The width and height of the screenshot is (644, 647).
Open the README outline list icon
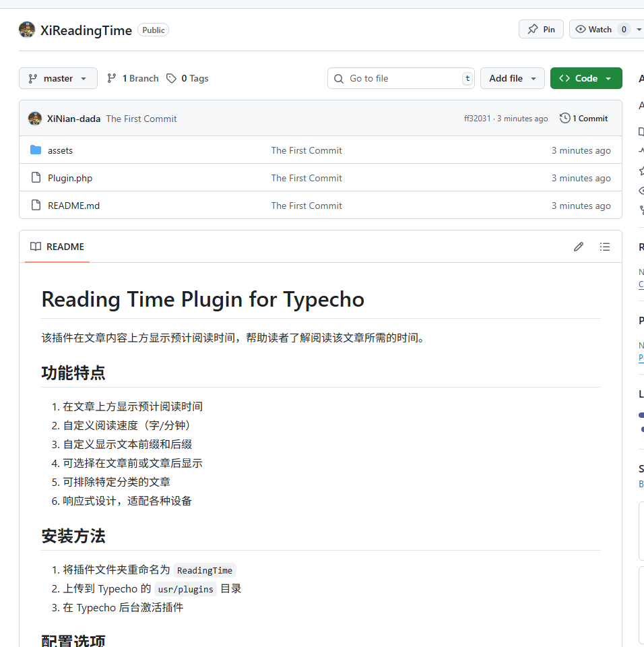pyautogui.click(x=605, y=247)
